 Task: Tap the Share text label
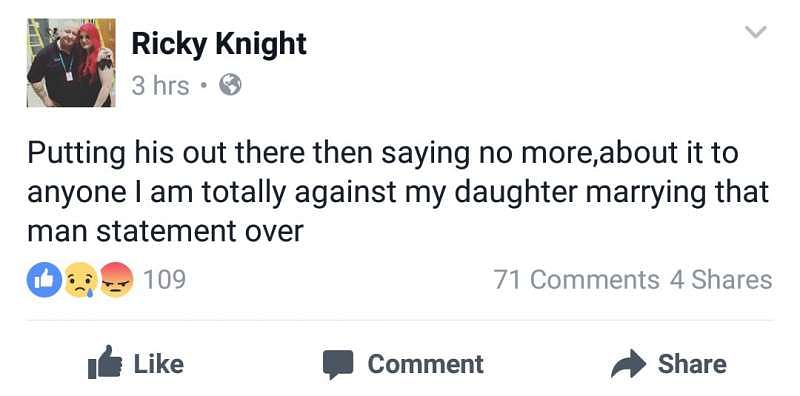tap(692, 364)
